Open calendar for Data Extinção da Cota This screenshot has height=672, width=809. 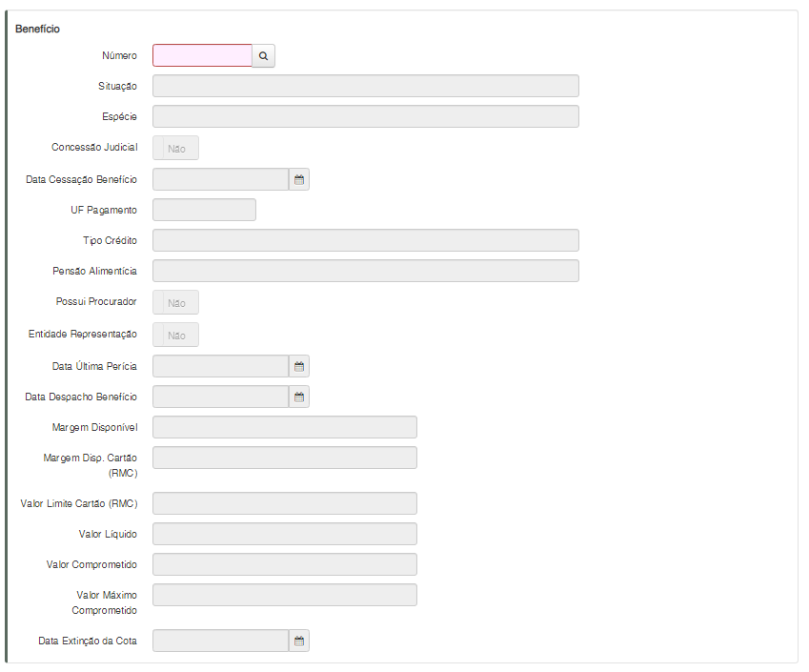coord(298,641)
